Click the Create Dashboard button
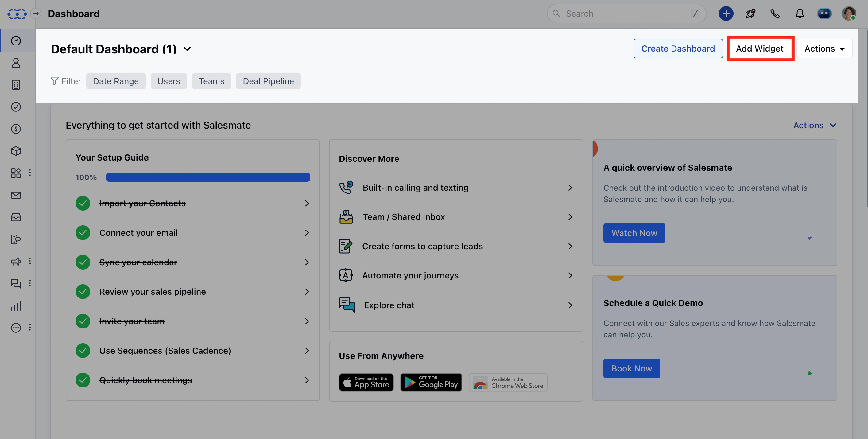This screenshot has height=439, width=868. coord(678,49)
